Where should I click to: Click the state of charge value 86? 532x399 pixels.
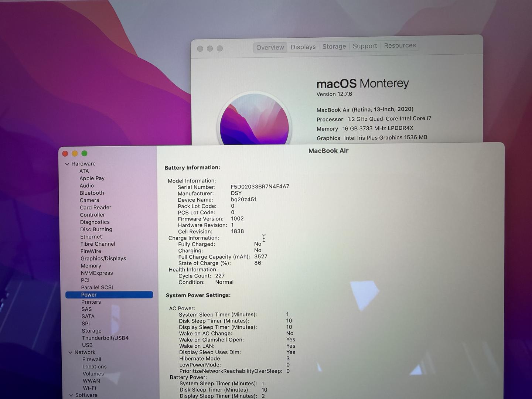point(258,263)
